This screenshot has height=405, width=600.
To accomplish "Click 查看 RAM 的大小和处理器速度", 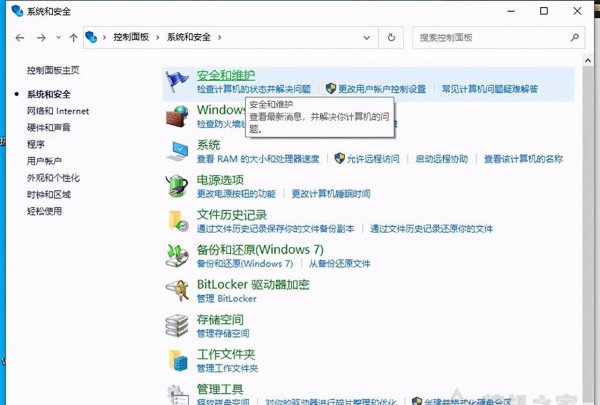I will [258, 159].
